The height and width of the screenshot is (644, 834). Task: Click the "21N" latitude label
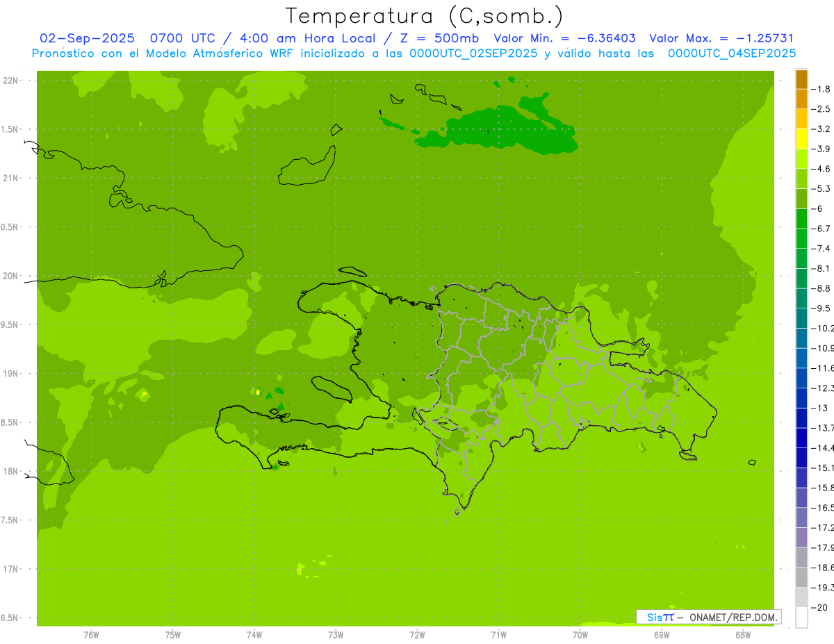[10, 179]
